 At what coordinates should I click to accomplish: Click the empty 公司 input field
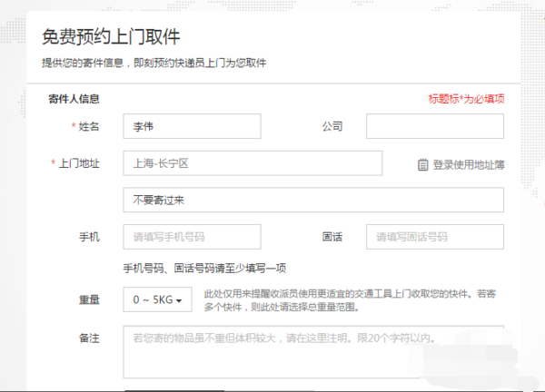[435, 126]
